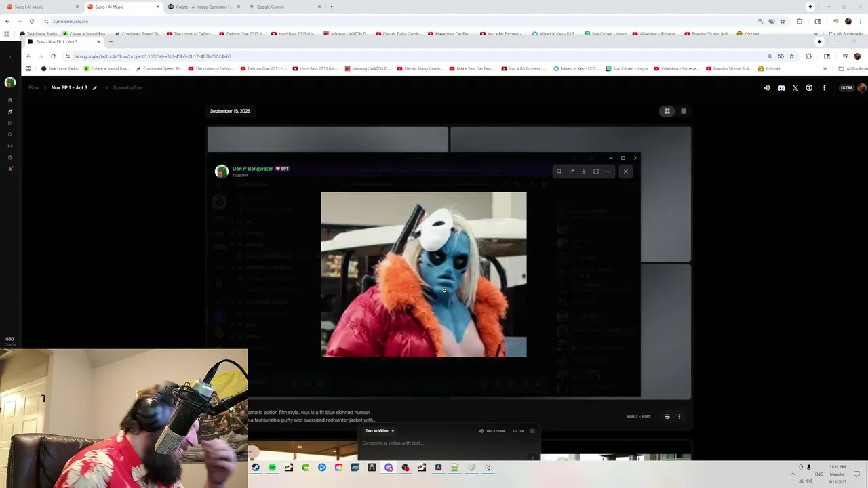Show hidden system tray icons

(792, 474)
